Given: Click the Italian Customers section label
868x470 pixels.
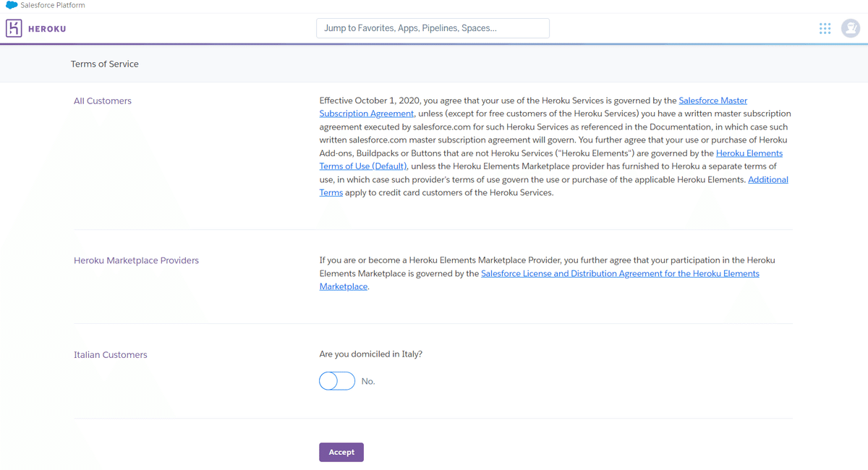Looking at the screenshot, I should click(110, 355).
